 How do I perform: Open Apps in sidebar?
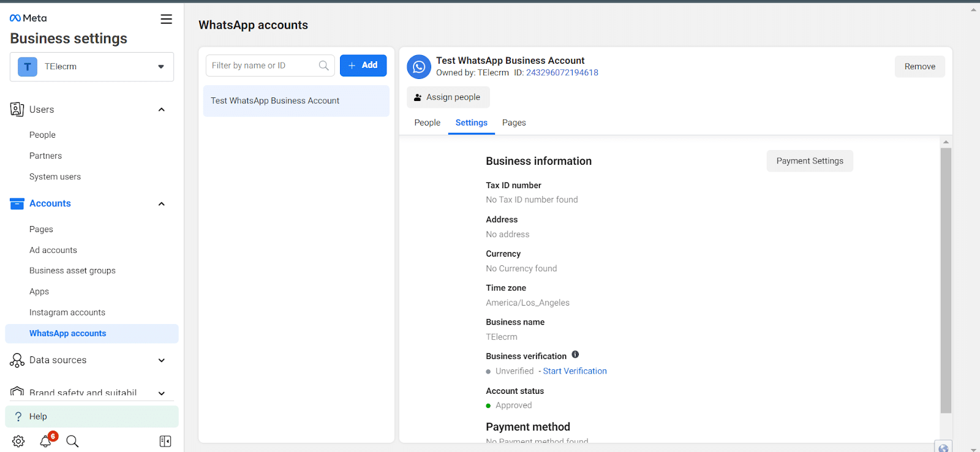39,292
